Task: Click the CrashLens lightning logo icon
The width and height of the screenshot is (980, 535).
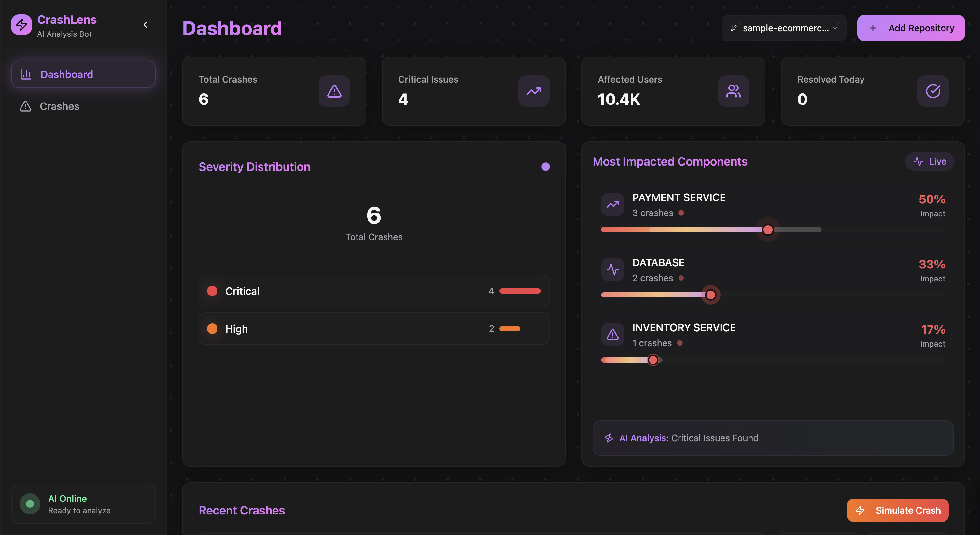Action: point(21,25)
